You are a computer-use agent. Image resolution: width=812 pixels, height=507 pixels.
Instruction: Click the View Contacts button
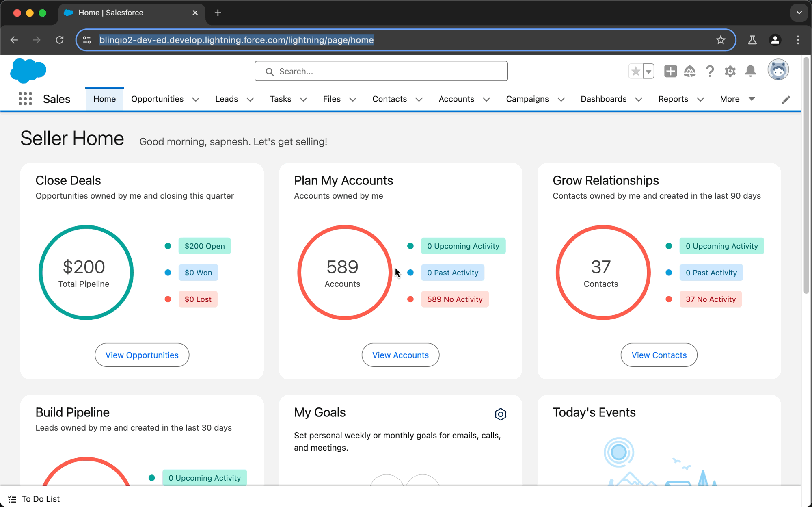coord(659,355)
